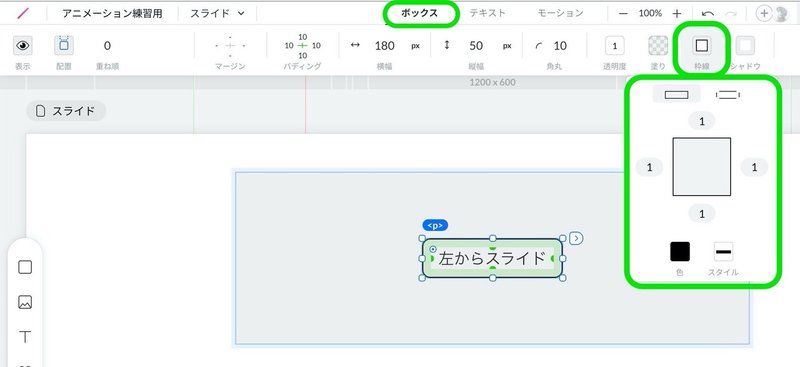Click the <p> tag label
Image resolution: width=800 pixels, height=367 pixels.
tap(435, 225)
